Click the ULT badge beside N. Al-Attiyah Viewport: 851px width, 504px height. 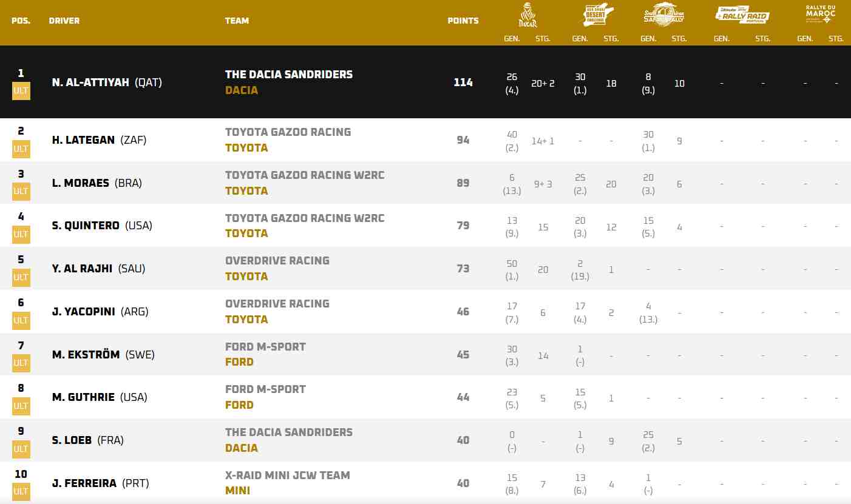tap(21, 91)
